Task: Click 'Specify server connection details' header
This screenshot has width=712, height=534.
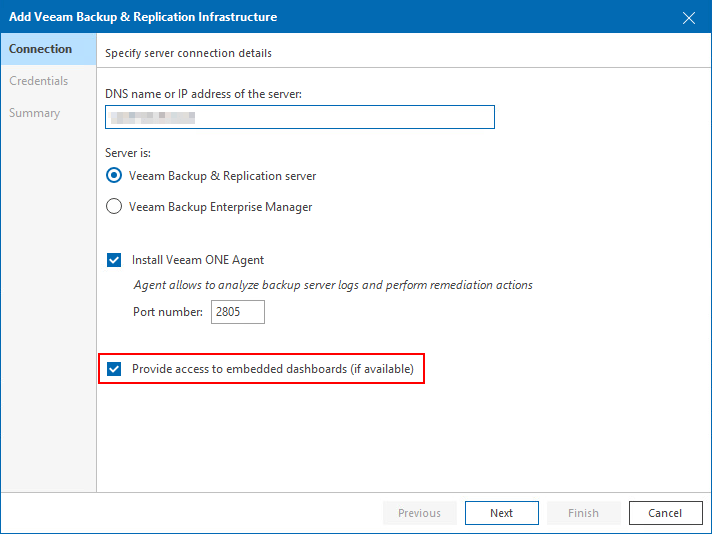Action: tap(188, 53)
